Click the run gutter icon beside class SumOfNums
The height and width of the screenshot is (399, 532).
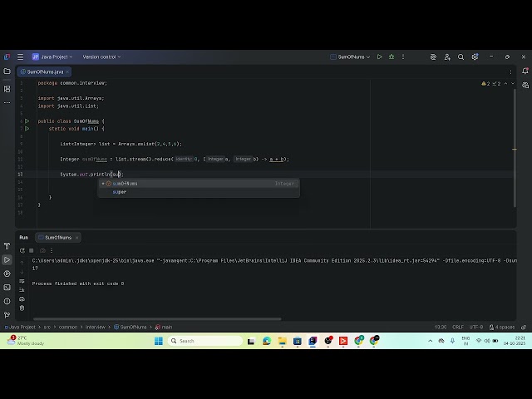click(27, 121)
